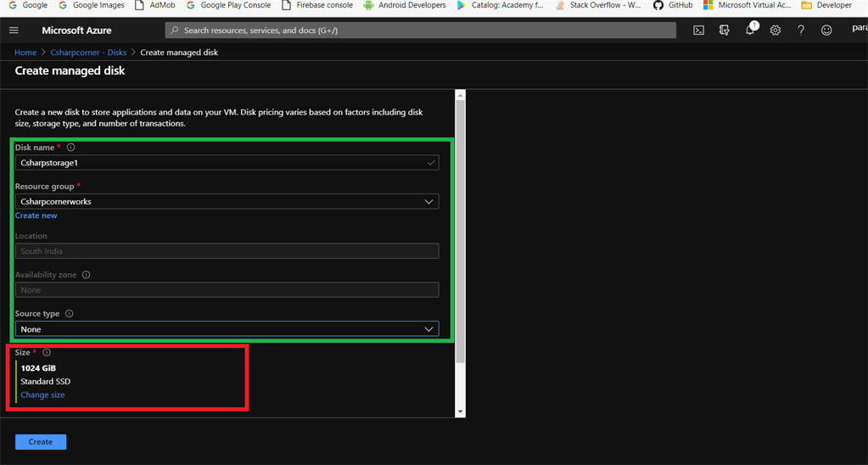Click the Change size link
Screen dimensions: 868x465
[x=42, y=395]
